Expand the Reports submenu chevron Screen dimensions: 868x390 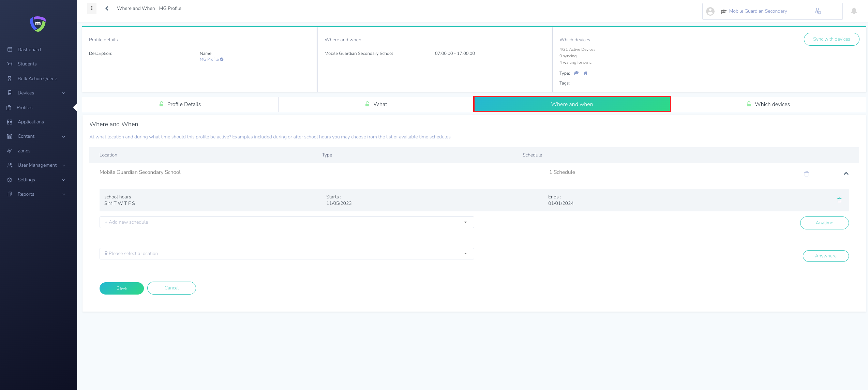[x=64, y=194]
